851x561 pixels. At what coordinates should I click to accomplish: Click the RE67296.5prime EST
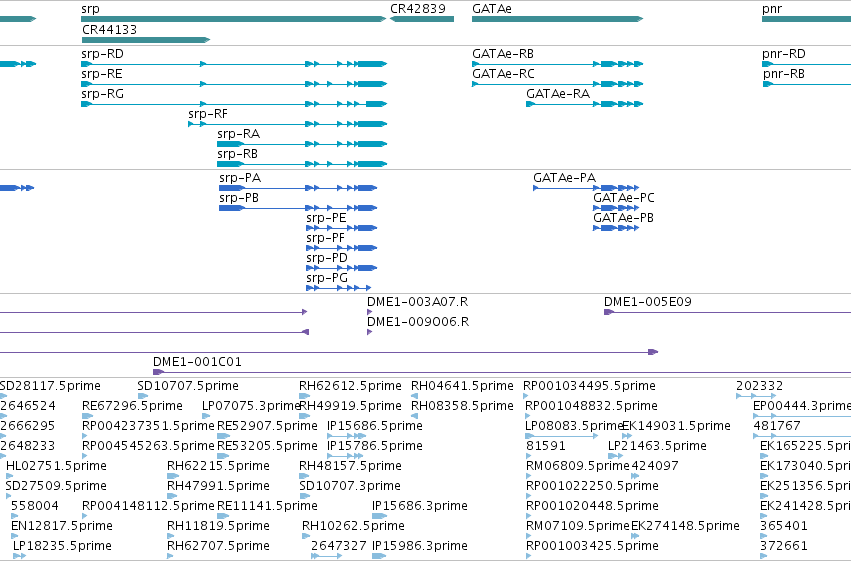(x=87, y=416)
